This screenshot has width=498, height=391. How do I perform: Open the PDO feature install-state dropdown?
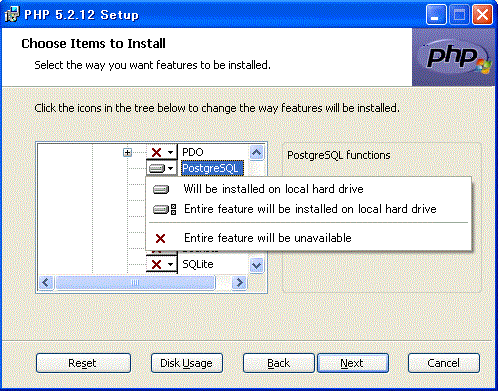point(162,152)
